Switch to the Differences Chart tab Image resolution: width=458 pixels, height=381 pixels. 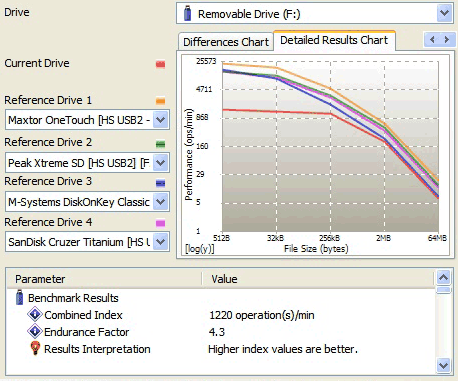click(226, 42)
